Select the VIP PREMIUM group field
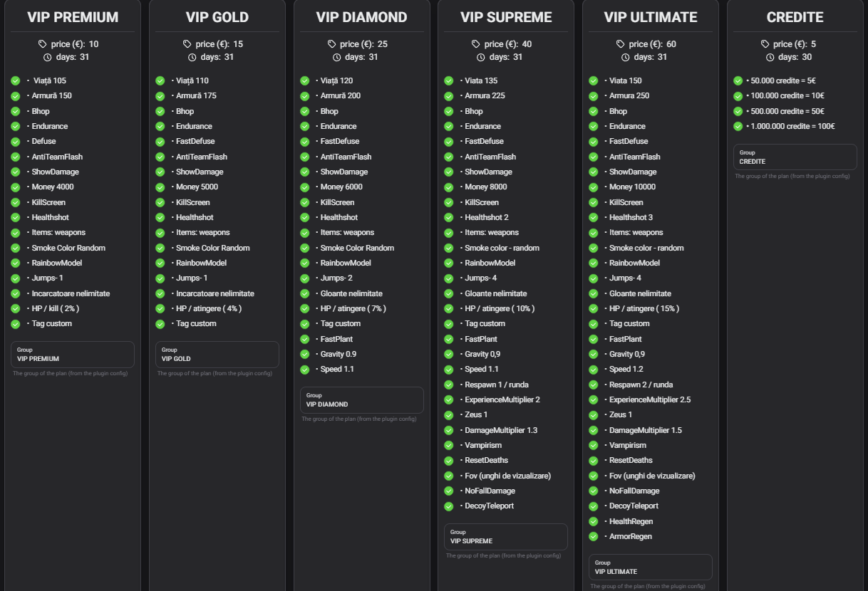 73,355
